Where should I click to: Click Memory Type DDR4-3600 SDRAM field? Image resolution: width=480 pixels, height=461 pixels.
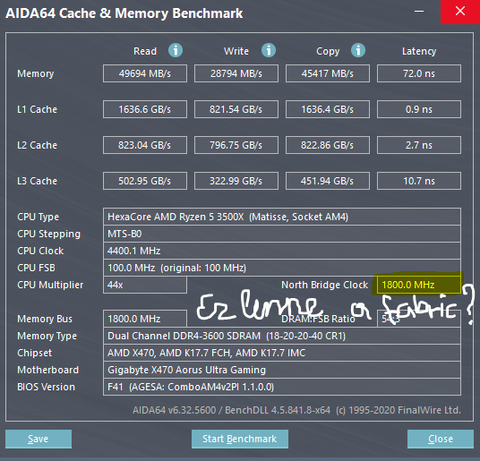pyautogui.click(x=282, y=336)
